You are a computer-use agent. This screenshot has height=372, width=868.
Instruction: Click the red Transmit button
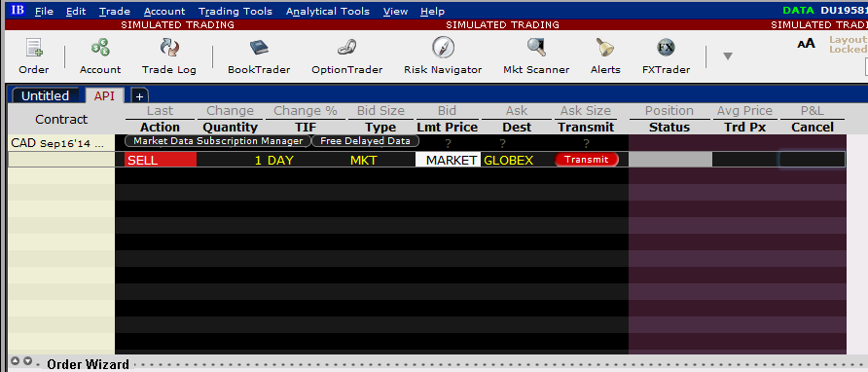(586, 160)
